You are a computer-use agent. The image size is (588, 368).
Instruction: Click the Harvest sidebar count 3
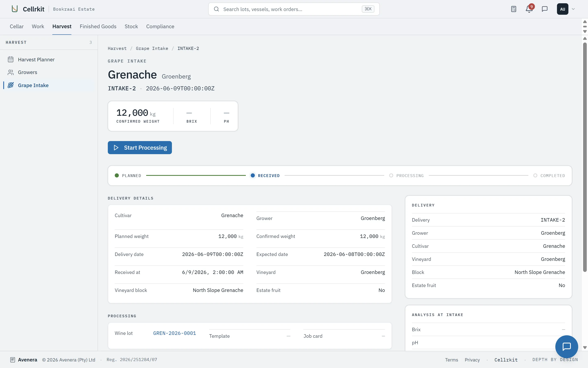(91, 42)
